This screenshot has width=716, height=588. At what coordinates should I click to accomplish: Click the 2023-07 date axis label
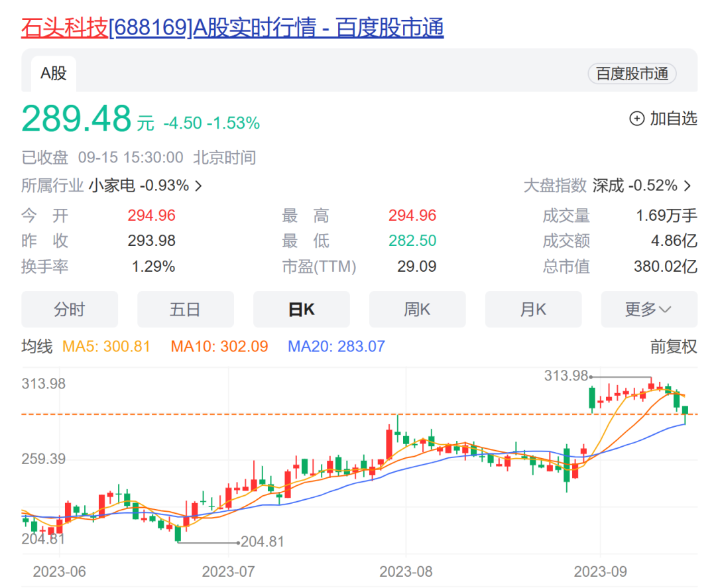(x=228, y=571)
